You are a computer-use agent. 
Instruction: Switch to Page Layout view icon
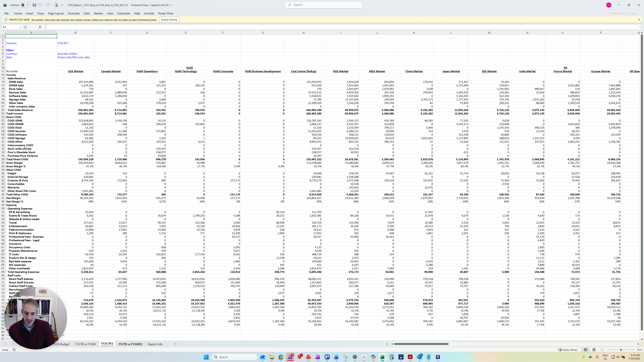pos(594,350)
